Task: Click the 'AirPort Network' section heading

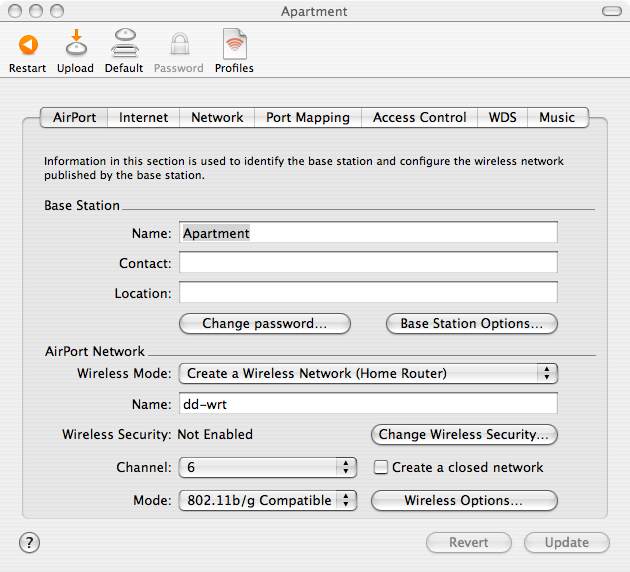Action: pyautogui.click(x=95, y=351)
